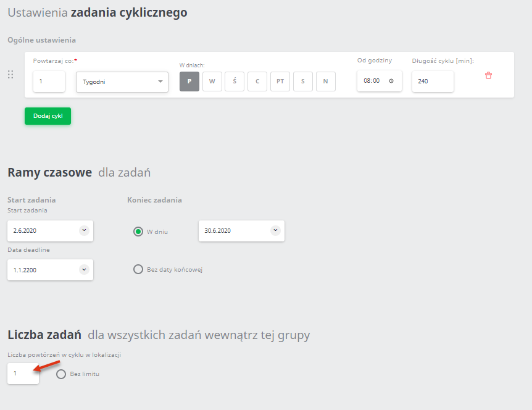Focus the 'Długość cyklu' 240 field
Screen dimensions: 532x410
pos(433,82)
